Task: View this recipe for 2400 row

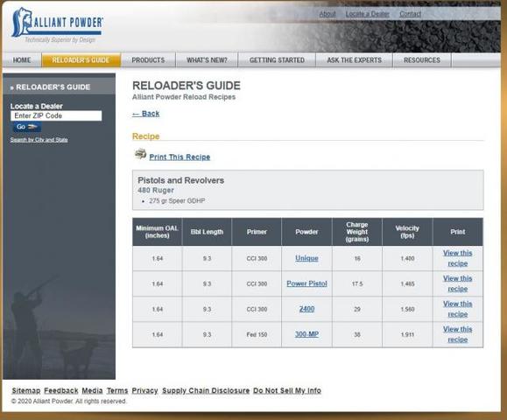Action: [x=458, y=309]
